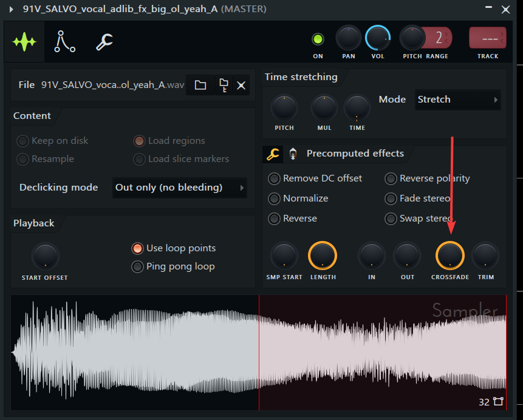523x420 pixels.
Task: Click the wrench settings tab at top
Action: [104, 42]
